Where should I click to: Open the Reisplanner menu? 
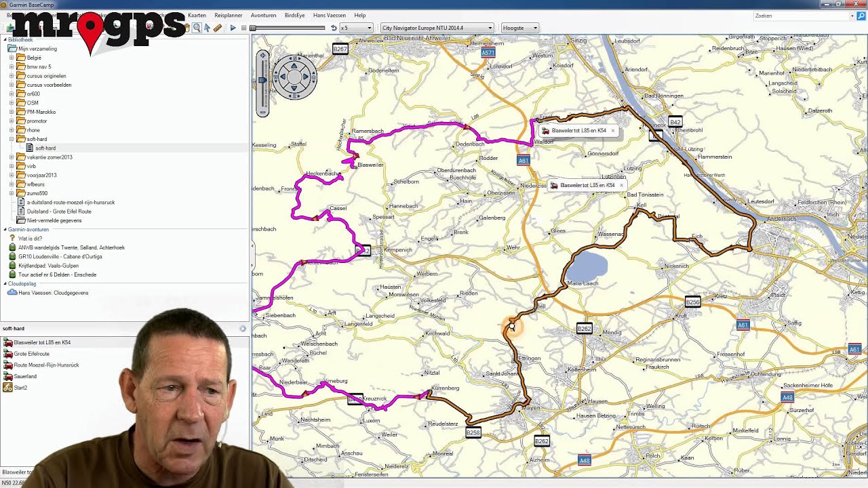(229, 15)
